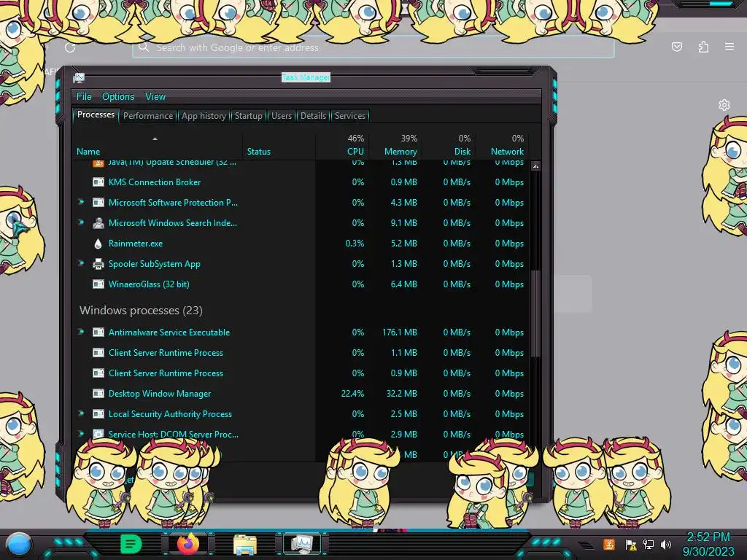Image resolution: width=747 pixels, height=560 pixels.
Task: Select the Processes tab
Action: pyautogui.click(x=96, y=114)
